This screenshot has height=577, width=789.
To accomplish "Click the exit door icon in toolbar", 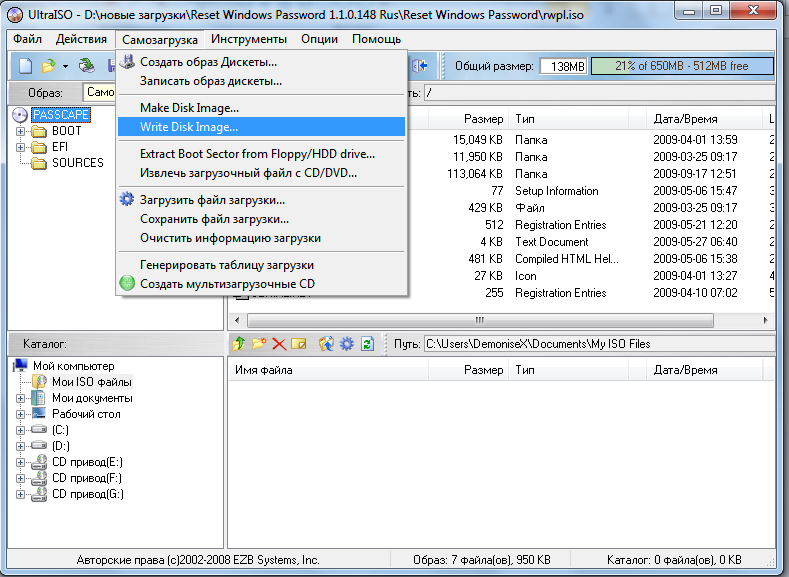I will pos(420,66).
